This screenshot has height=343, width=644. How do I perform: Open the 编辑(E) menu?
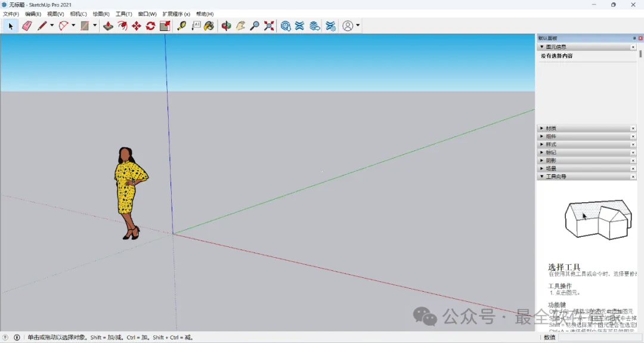(x=33, y=14)
